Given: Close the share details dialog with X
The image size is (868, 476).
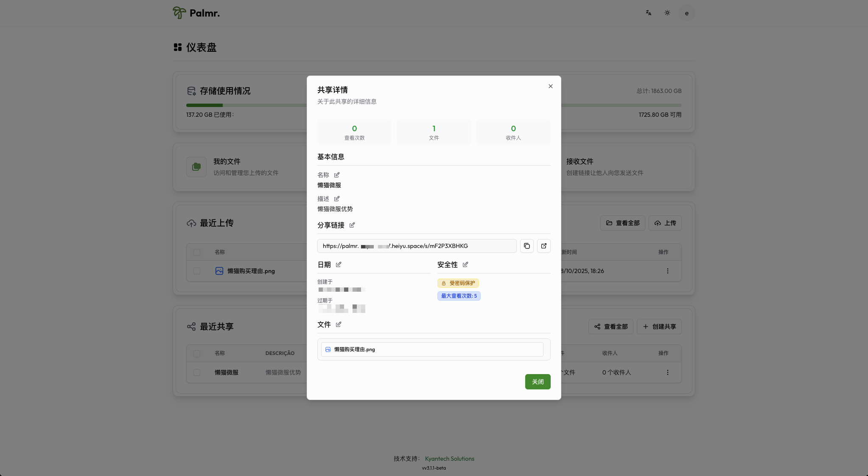Looking at the screenshot, I should 550,86.
